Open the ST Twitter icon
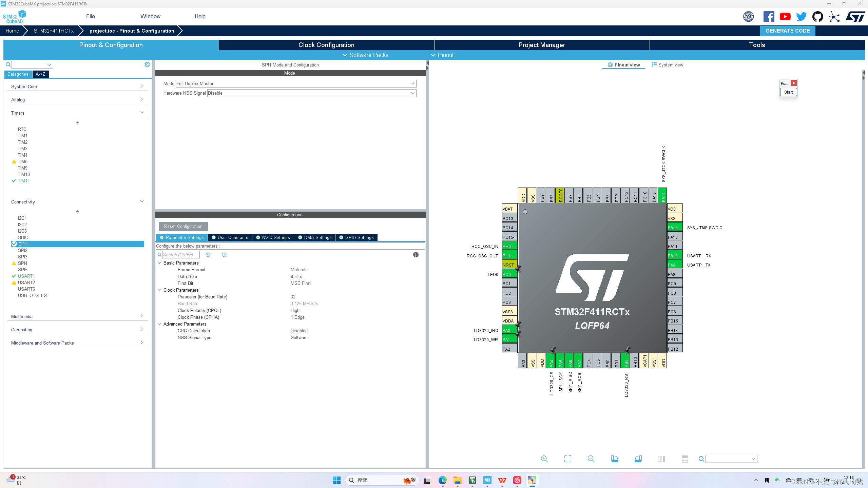Viewport: 868px width, 488px height. click(801, 16)
